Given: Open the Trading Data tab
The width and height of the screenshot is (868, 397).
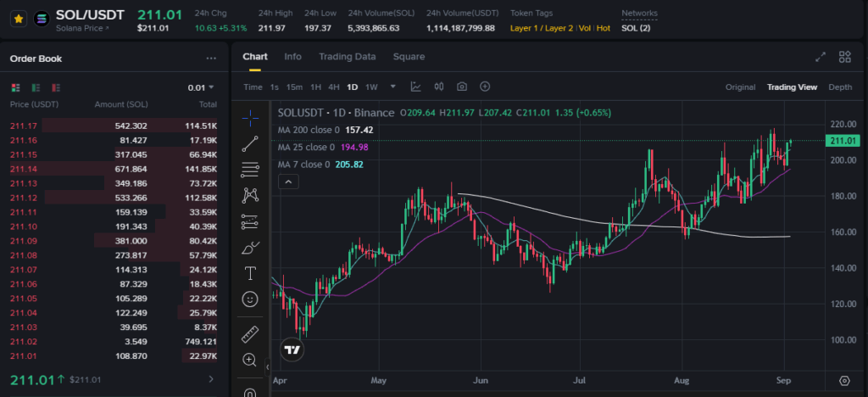Looking at the screenshot, I should [347, 57].
